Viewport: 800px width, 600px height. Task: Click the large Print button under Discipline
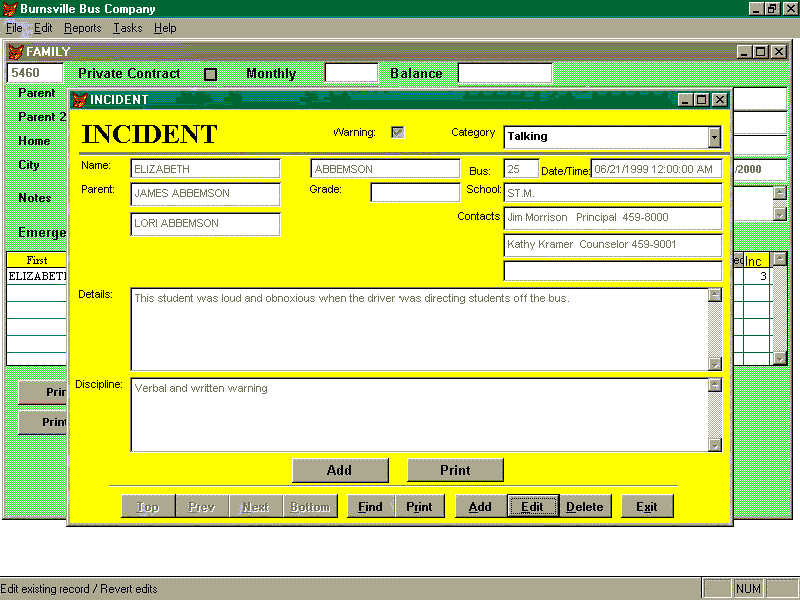point(455,470)
